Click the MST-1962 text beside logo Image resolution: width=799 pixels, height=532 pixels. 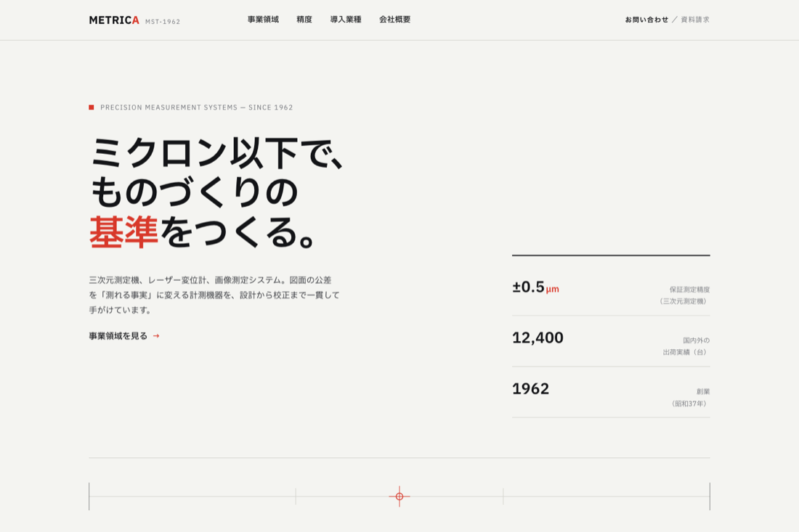click(x=163, y=22)
